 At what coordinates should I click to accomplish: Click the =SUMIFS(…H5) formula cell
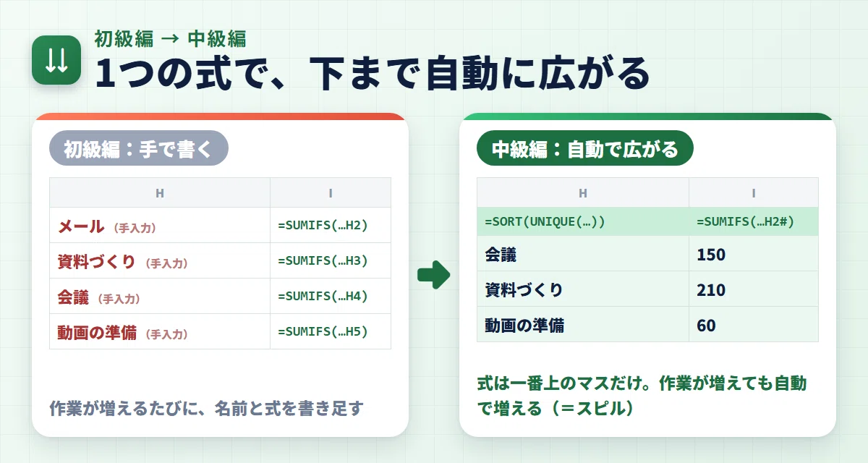(331, 331)
